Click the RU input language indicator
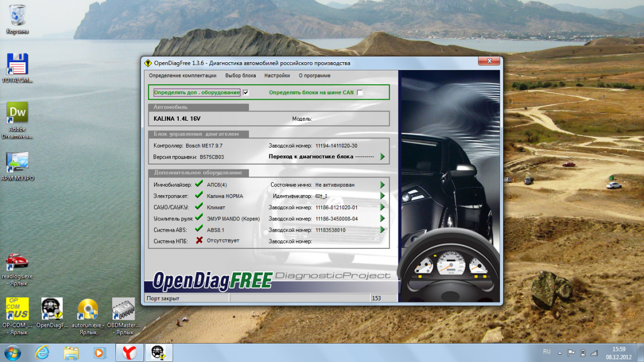The image size is (644, 362). pos(547,351)
